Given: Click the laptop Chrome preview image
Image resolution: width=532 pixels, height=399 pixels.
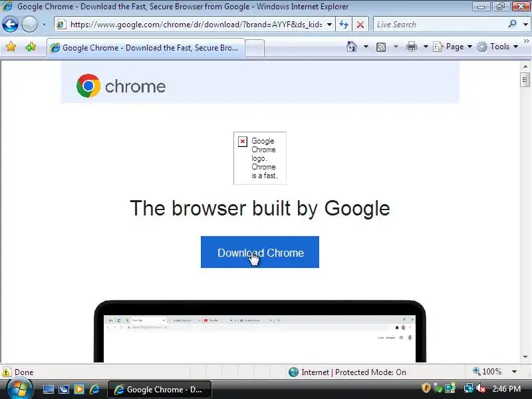Looking at the screenshot, I should 260,331.
